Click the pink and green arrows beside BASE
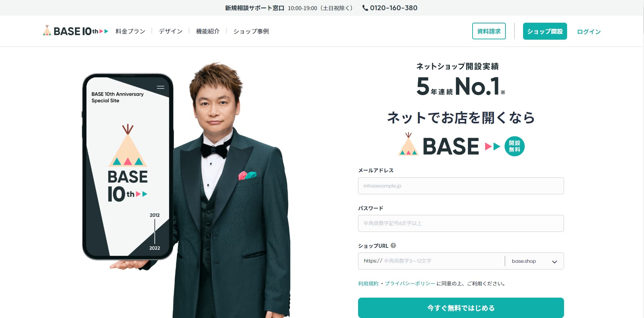Image resolution: width=644 pixels, height=318 pixels. (493, 146)
